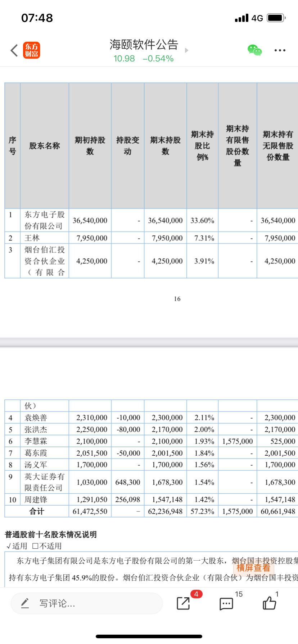Tap total ending holdings 62,236,948
The height and width of the screenshot is (644, 298).
[x=166, y=511]
